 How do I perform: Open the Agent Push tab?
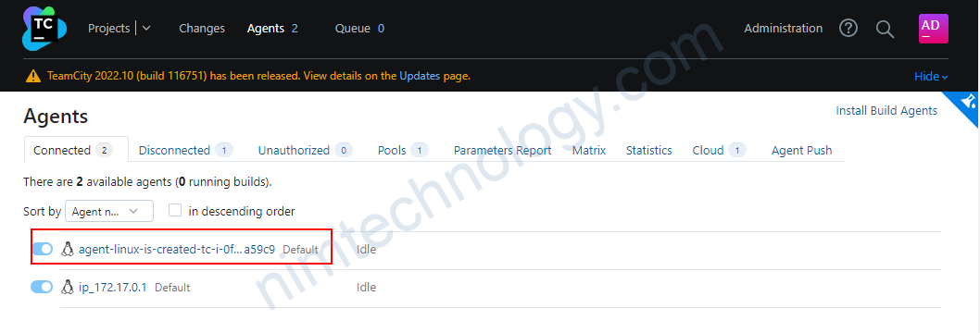pyautogui.click(x=802, y=150)
